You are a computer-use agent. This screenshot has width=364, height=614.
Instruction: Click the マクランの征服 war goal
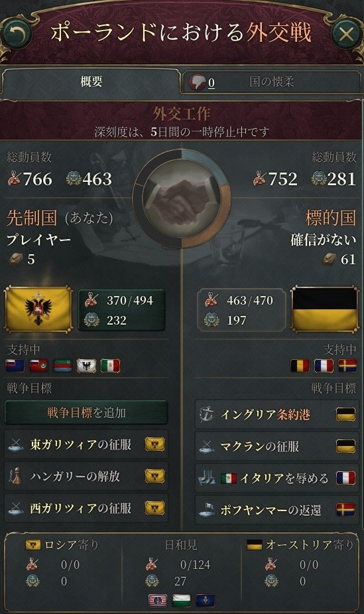276,446
